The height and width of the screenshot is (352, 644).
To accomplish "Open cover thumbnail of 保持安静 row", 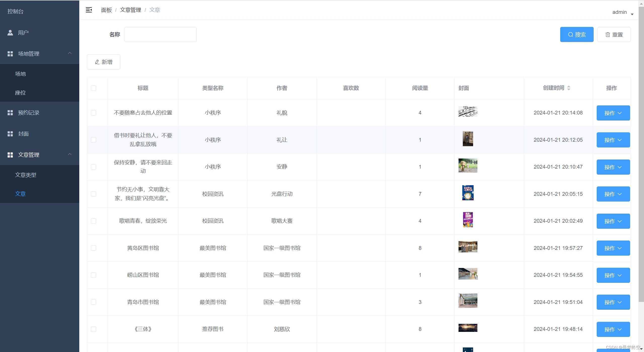I will click(468, 166).
